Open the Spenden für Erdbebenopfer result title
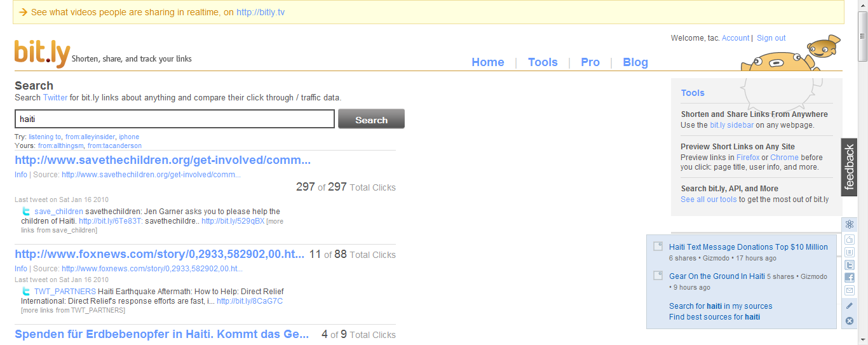Image resolution: width=868 pixels, height=345 pixels. (162, 334)
